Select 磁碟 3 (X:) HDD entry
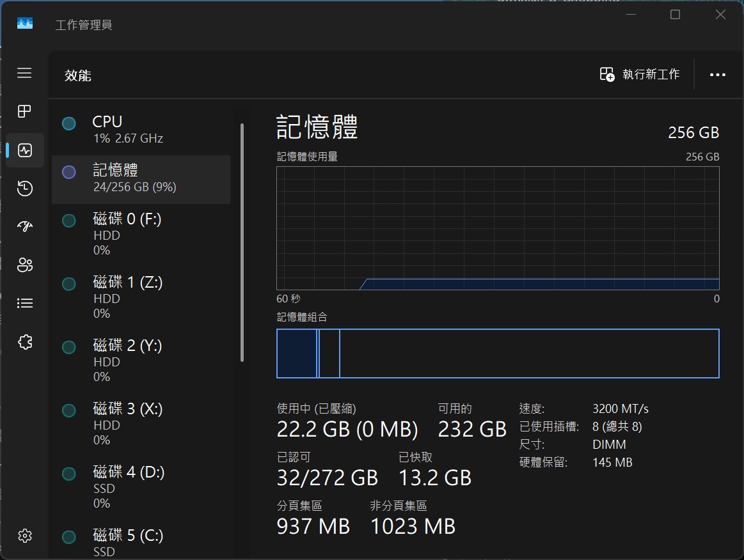This screenshot has height=560, width=744. (x=141, y=424)
